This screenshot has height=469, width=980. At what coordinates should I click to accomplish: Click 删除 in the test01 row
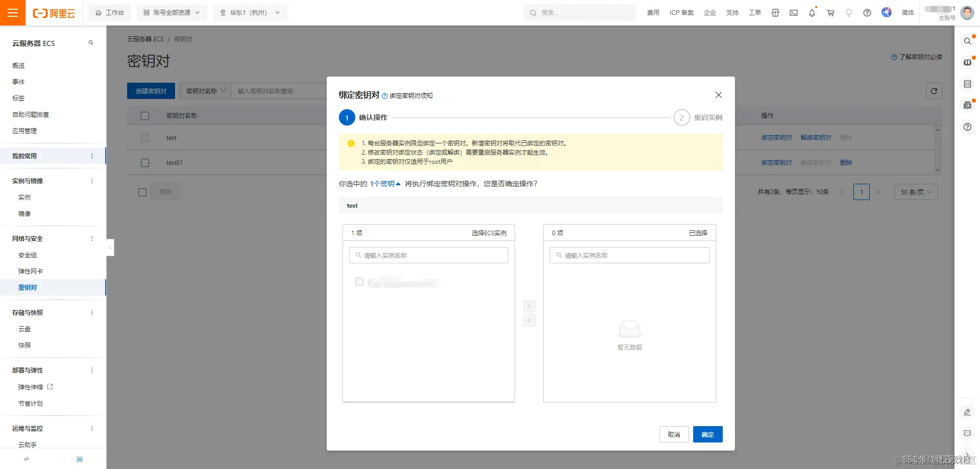point(846,163)
